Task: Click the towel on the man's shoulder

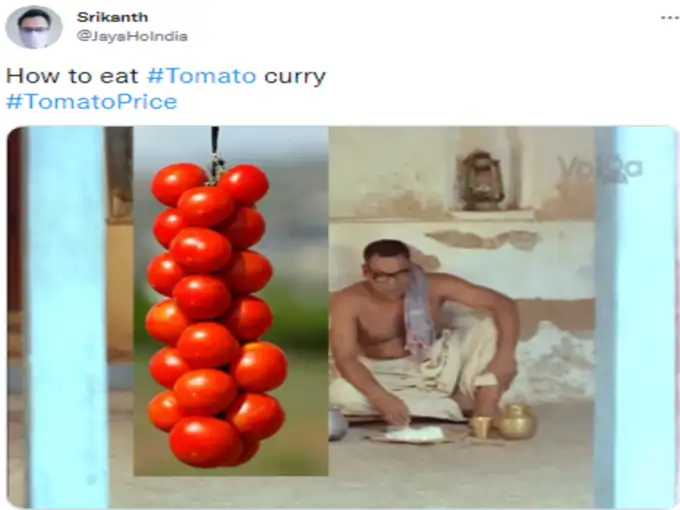Action: click(x=418, y=313)
